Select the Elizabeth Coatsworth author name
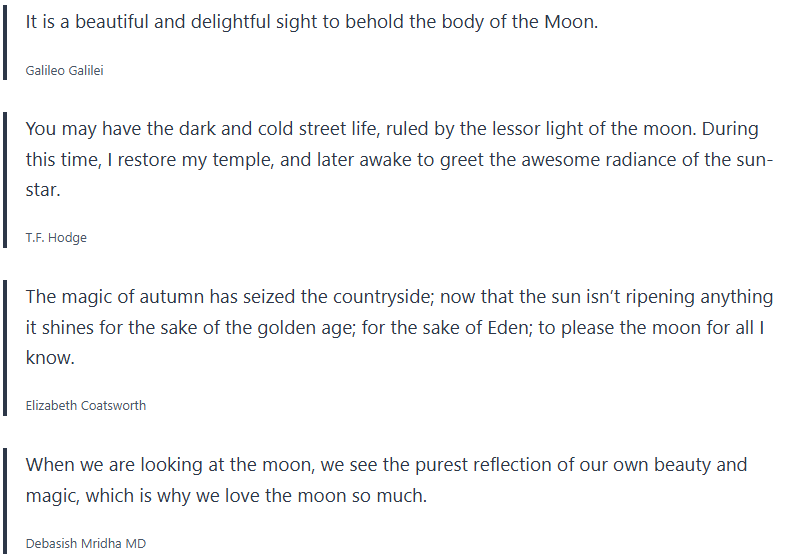Image resolution: width=809 pixels, height=558 pixels. tap(85, 405)
